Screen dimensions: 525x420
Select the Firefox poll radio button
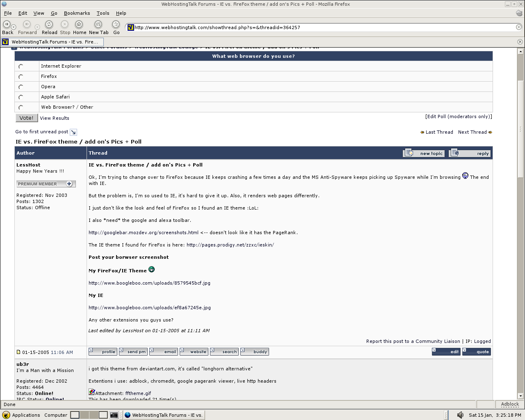coord(21,77)
